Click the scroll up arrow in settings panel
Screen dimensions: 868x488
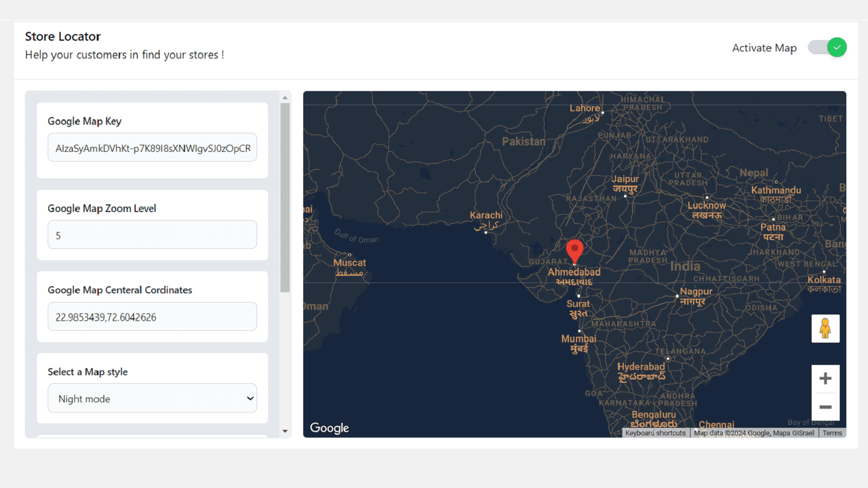285,98
